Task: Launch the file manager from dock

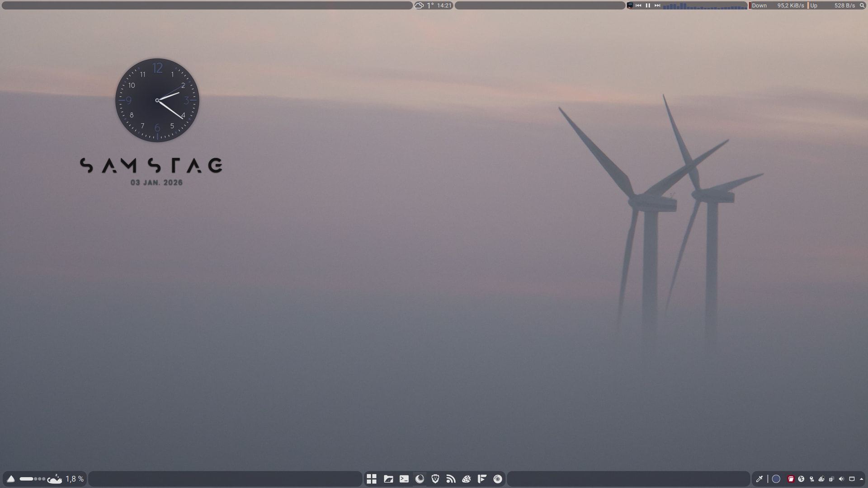Action: tap(388, 479)
